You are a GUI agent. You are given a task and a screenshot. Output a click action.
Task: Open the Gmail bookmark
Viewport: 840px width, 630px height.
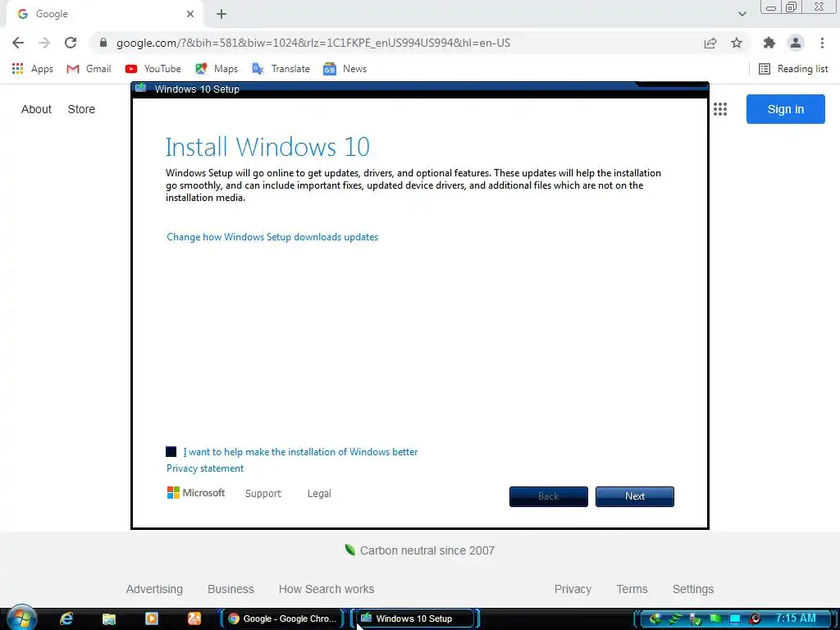[x=89, y=69]
